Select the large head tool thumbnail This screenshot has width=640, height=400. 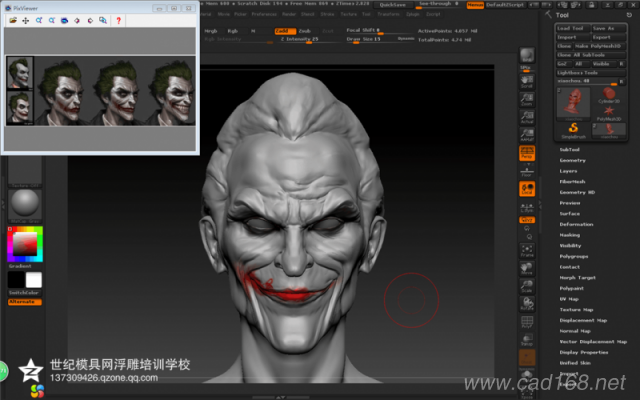[x=573, y=104]
